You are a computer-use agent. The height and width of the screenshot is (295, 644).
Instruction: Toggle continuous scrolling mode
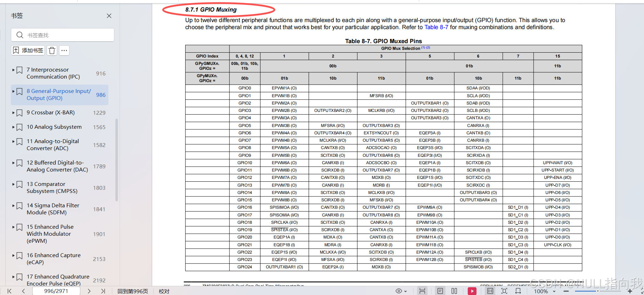click(x=422, y=291)
